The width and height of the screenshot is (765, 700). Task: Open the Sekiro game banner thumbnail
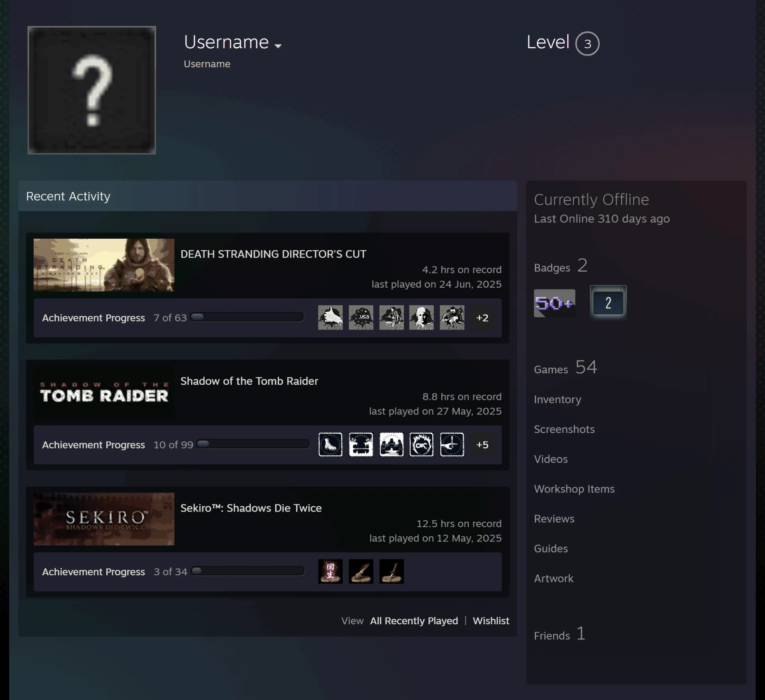click(x=104, y=519)
